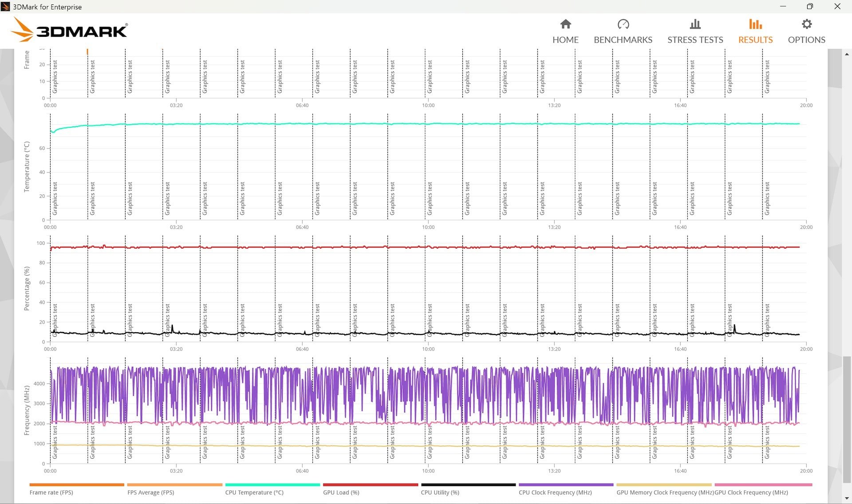852x504 pixels.
Task: Click the vertical scrollbar thumb
Action: (847, 419)
